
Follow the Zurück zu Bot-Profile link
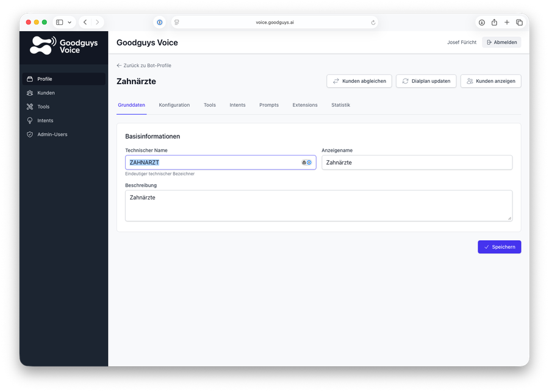[144, 65]
